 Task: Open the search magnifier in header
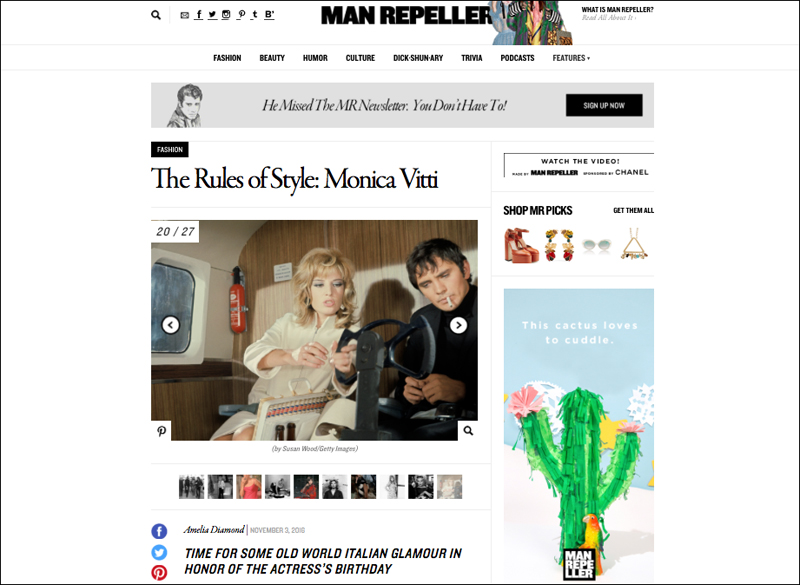coord(156,15)
